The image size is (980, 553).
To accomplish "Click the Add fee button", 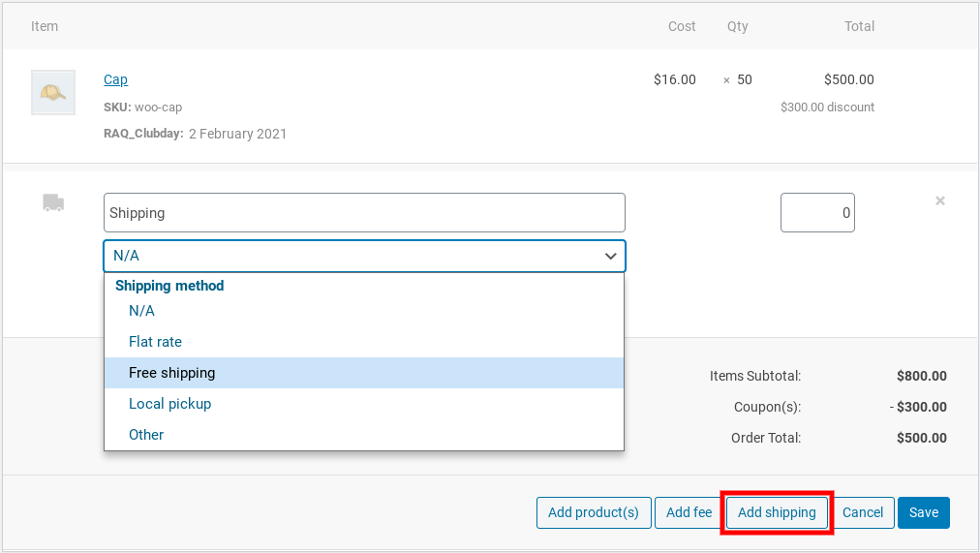I will 689,512.
